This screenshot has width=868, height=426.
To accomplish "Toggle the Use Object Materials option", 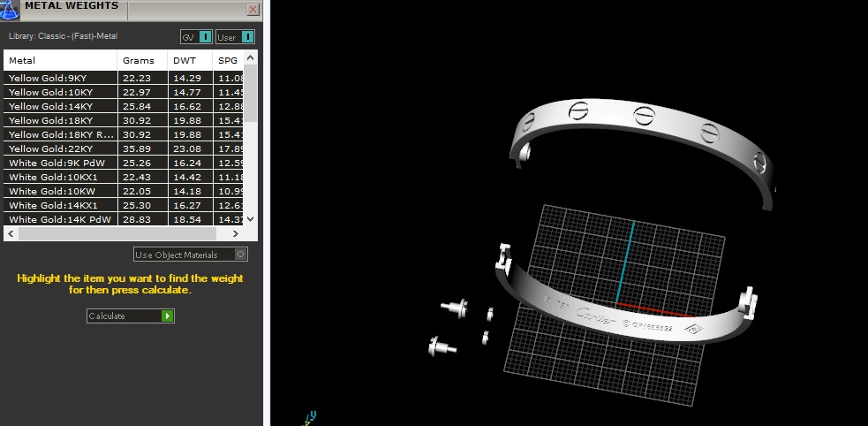I will (191, 255).
